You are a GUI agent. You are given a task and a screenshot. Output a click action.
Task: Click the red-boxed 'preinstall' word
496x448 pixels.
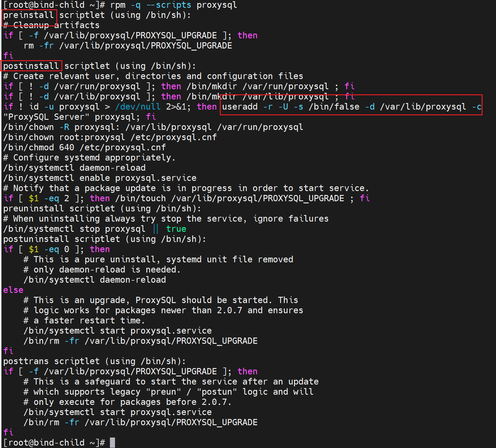tap(28, 15)
